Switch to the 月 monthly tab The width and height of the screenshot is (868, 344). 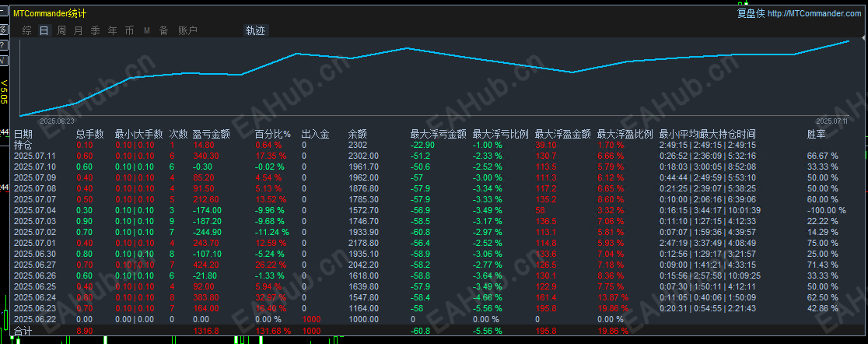(x=78, y=31)
